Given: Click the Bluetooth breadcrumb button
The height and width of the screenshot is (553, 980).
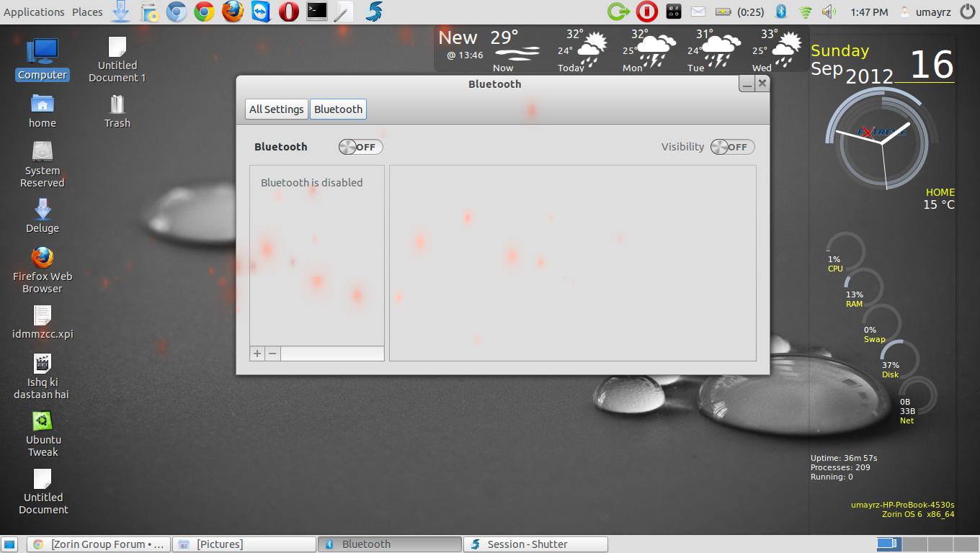Looking at the screenshot, I should (x=338, y=109).
